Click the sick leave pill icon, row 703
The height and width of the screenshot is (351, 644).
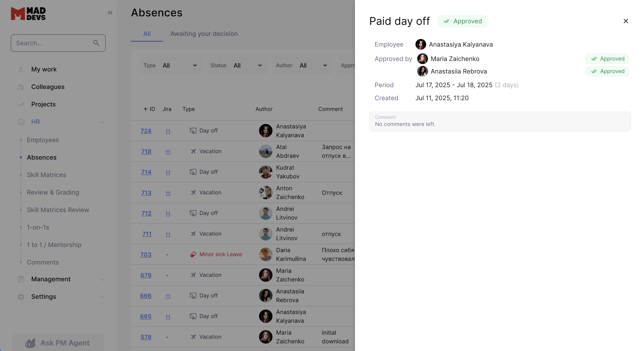193,255
